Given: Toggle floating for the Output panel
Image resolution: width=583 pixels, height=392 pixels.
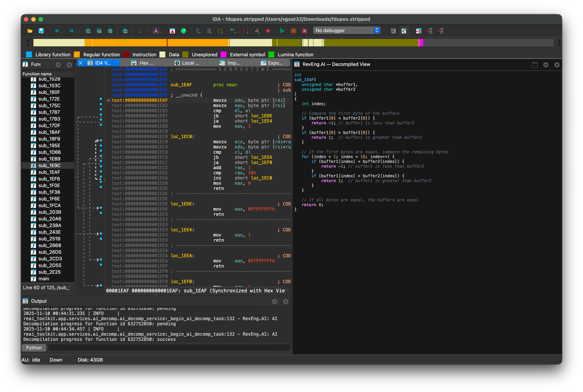Looking at the screenshot, I should click(x=275, y=301).
